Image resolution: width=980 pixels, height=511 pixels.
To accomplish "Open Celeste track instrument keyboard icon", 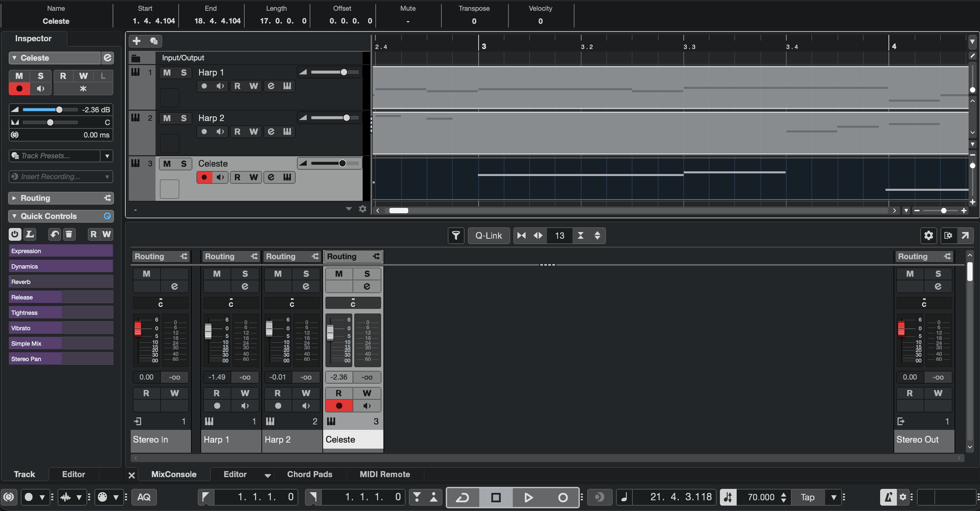I will click(287, 177).
